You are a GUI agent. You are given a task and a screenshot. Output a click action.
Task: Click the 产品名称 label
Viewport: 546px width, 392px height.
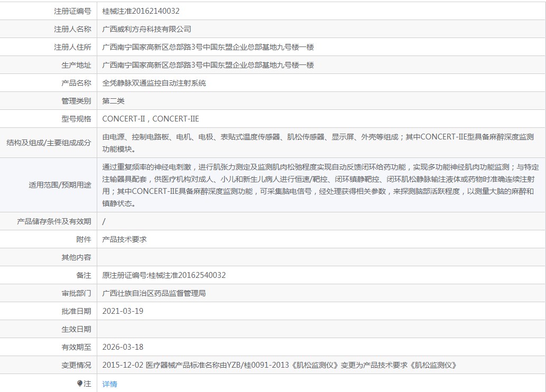pos(76,83)
